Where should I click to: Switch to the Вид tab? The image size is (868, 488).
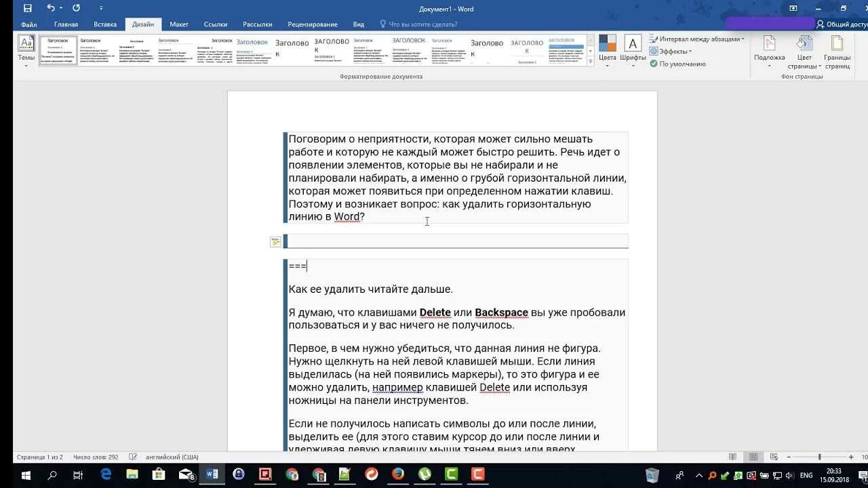[359, 24]
